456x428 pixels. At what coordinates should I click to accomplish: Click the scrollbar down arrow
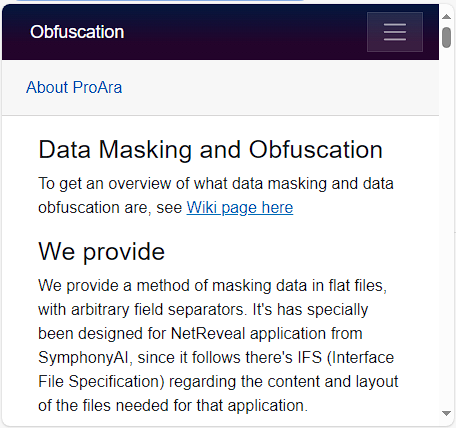pyautogui.click(x=446, y=413)
